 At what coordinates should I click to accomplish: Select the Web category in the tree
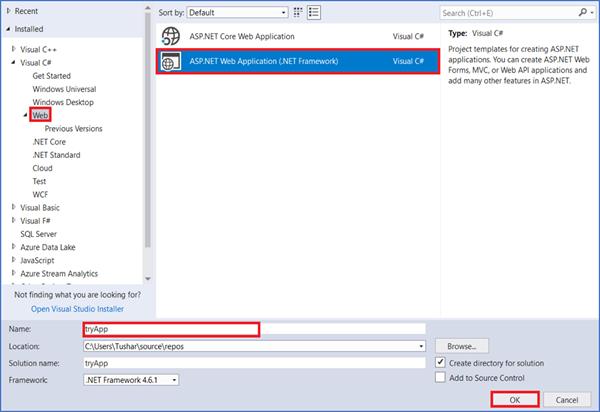40,115
